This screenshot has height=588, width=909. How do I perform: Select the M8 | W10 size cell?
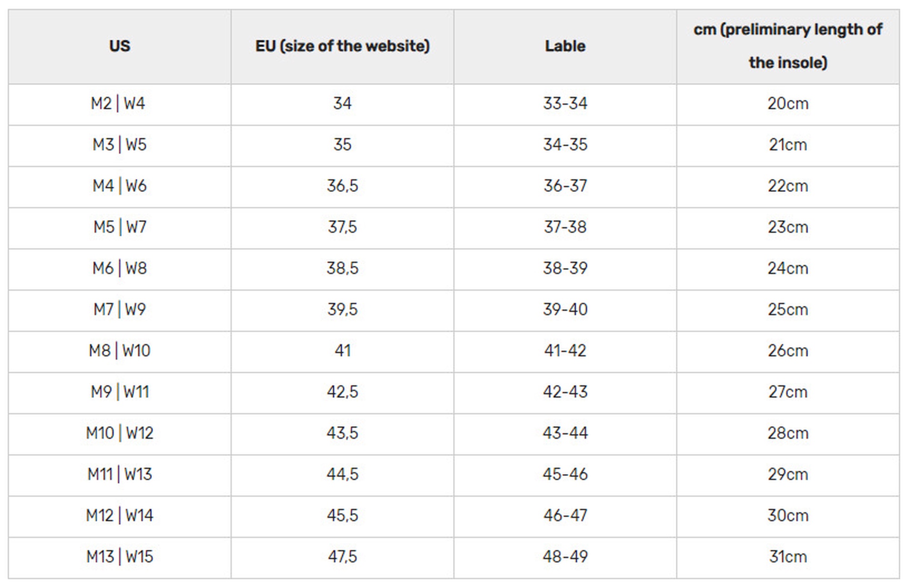(x=120, y=352)
